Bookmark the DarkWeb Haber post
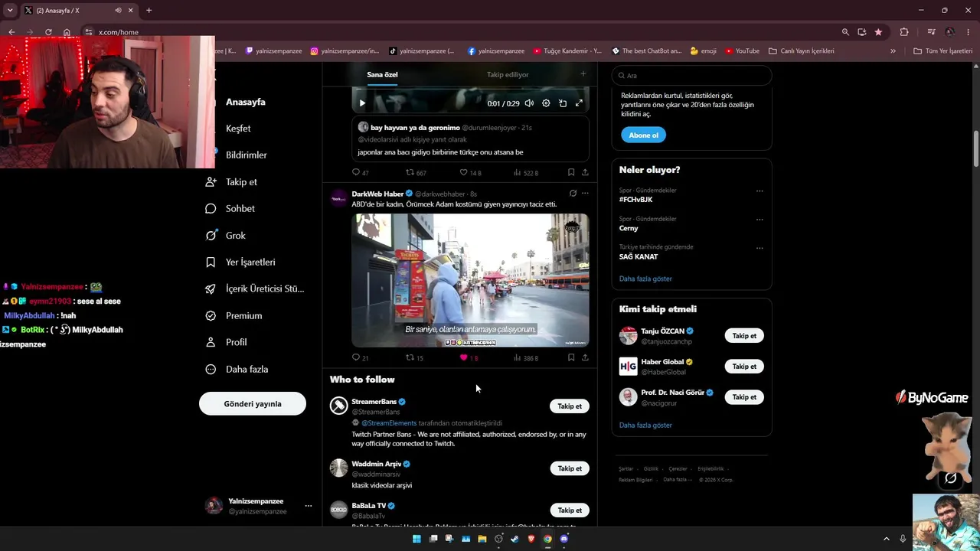The image size is (980, 551). [x=571, y=357]
